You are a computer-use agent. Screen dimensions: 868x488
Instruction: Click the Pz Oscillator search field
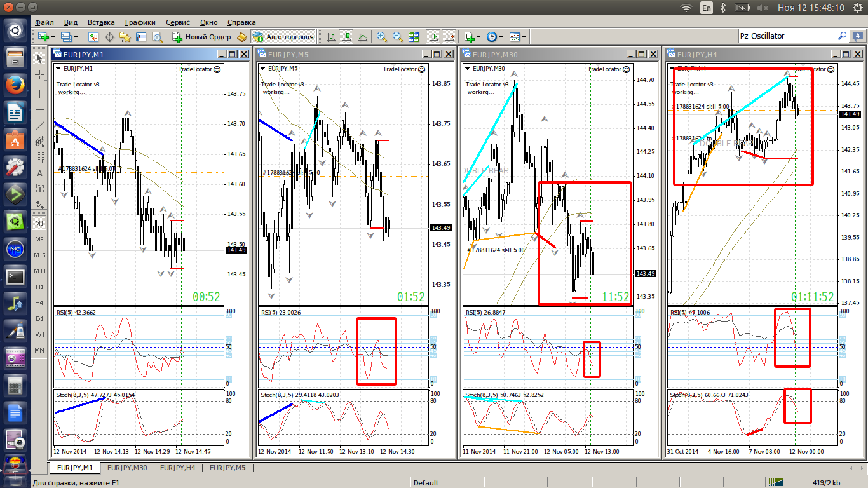(787, 36)
